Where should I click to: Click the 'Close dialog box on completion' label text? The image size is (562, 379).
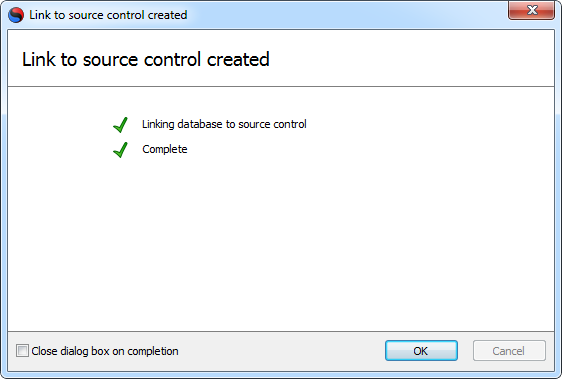click(x=105, y=351)
